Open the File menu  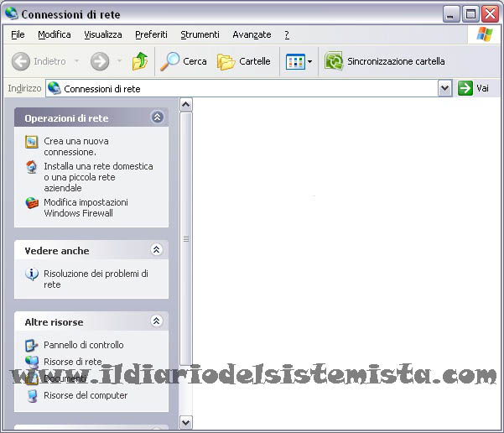point(18,34)
